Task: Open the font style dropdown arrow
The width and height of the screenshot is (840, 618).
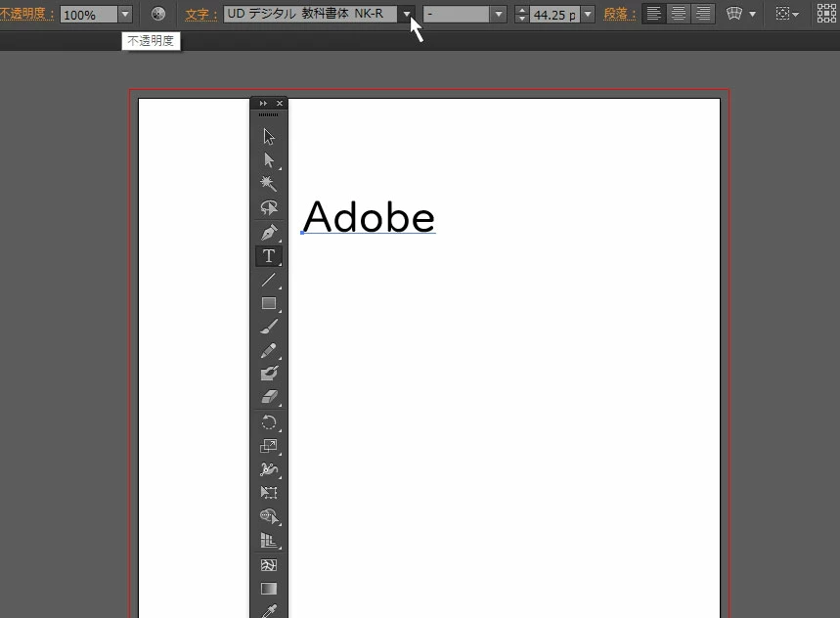Action: [x=499, y=14]
